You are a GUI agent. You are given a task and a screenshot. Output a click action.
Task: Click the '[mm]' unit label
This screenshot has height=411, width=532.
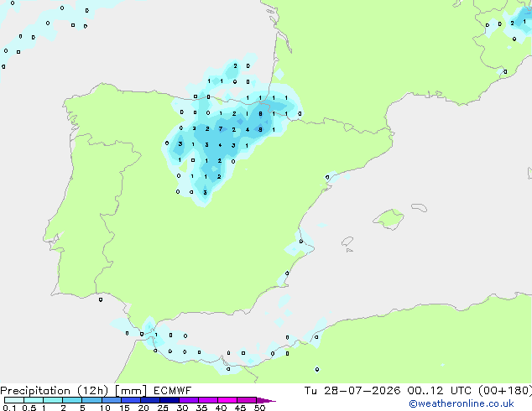[131, 391]
